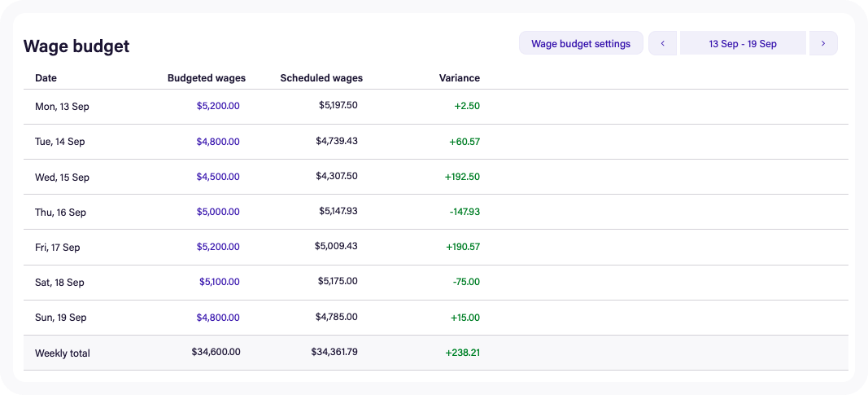Screen dimensions: 868x395
Task: Edit Sunday 19 Sep budgeted wage $4,800.00
Action: pyautogui.click(x=218, y=318)
